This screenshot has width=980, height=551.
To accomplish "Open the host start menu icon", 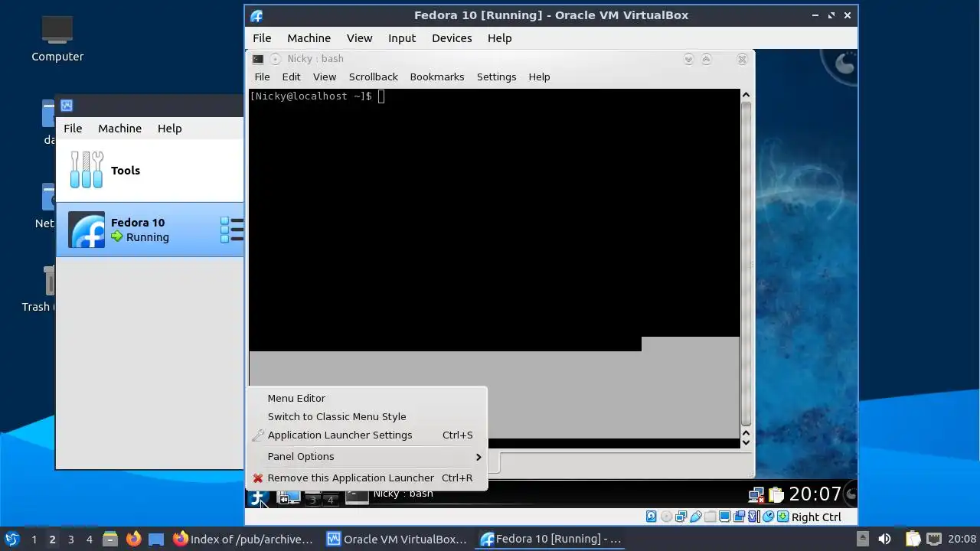I will (x=12, y=539).
